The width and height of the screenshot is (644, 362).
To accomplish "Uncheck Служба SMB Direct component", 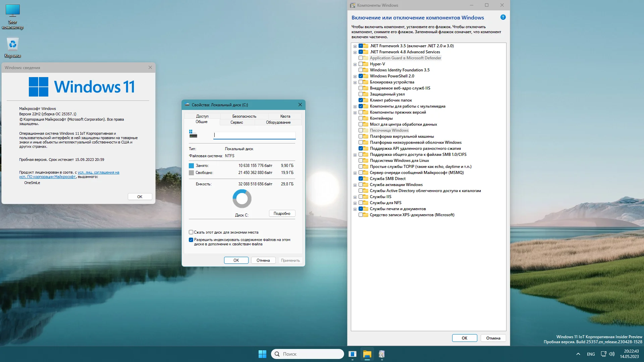I will 361,179.
